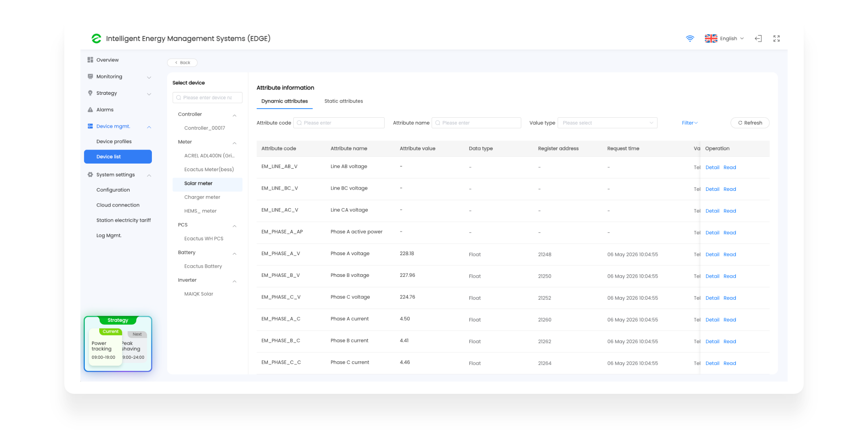Viewport: 868px width, 434px height.
Task: Click the Wi-Fi connection status icon
Action: [x=690, y=39]
